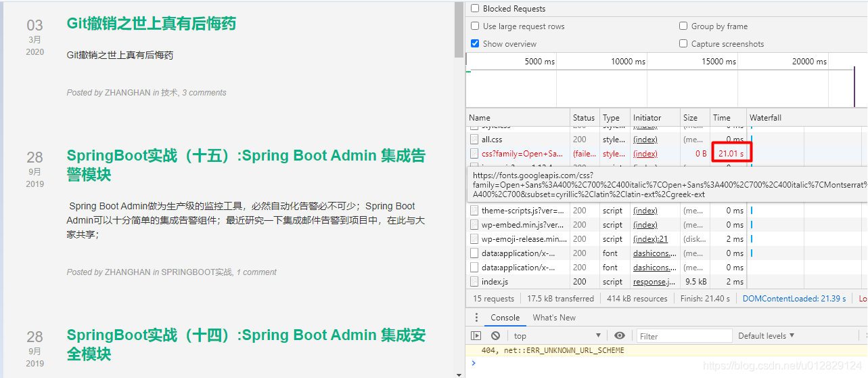Enable Use large request rows
Screen dimensions: 868x378
click(475, 26)
